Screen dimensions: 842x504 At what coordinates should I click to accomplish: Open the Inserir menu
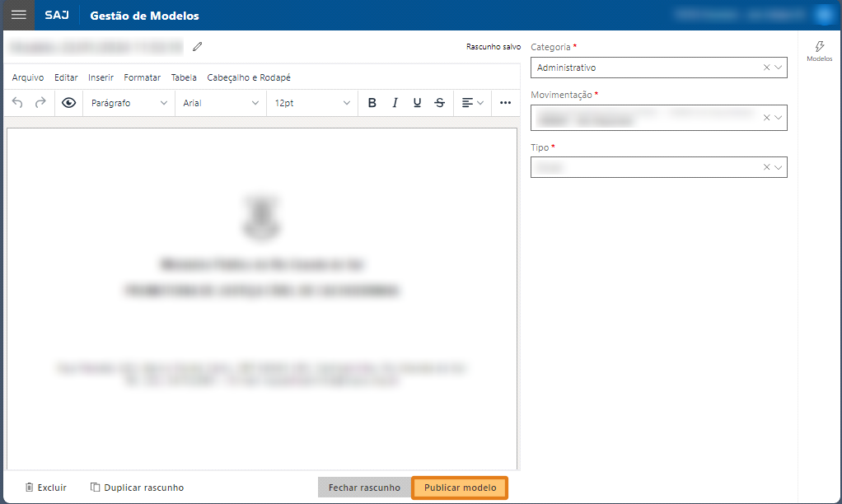tap(100, 77)
